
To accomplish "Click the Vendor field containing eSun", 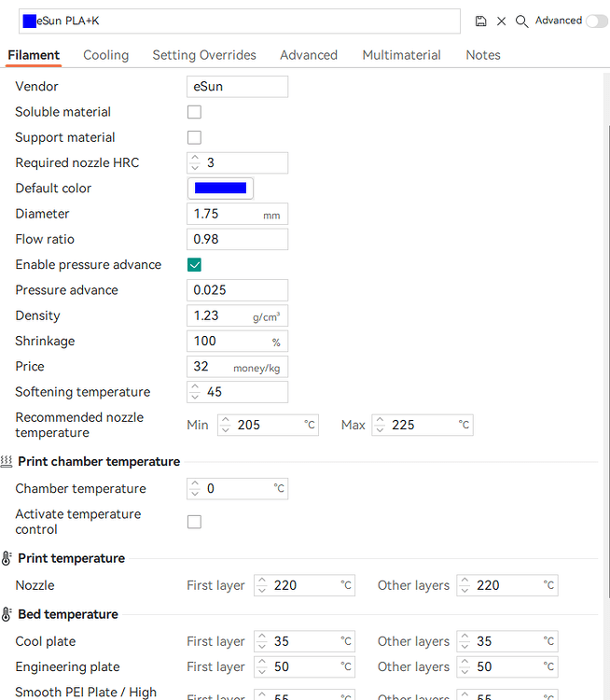I will pyautogui.click(x=238, y=87).
